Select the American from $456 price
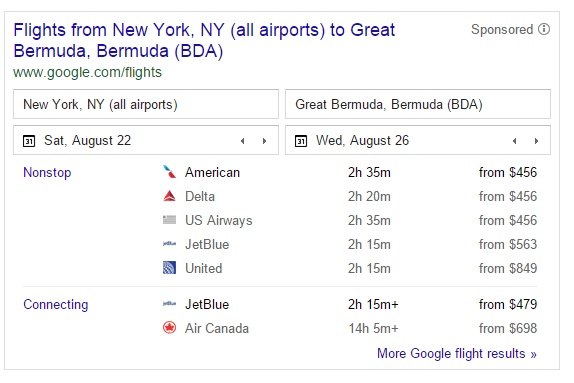This screenshot has width=574, height=383. pos(508,172)
